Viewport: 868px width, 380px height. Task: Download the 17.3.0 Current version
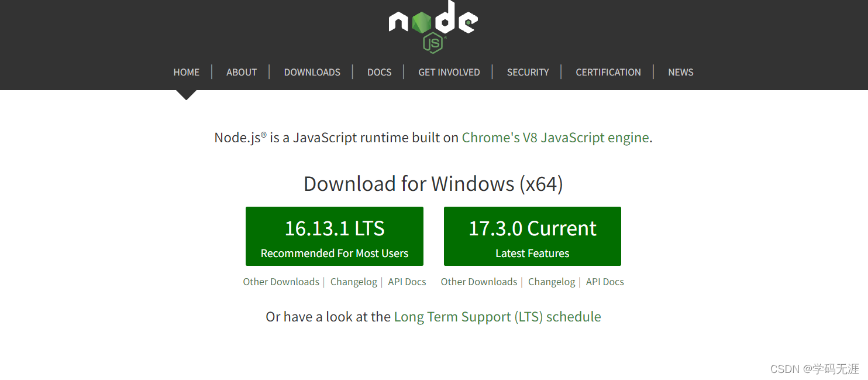point(532,236)
